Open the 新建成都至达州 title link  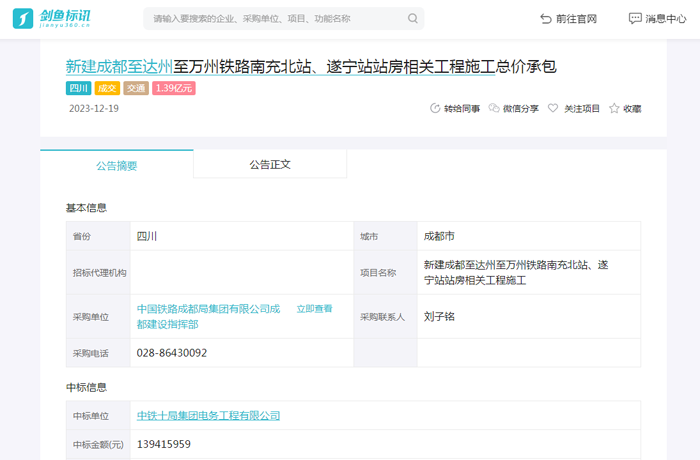[x=119, y=66]
